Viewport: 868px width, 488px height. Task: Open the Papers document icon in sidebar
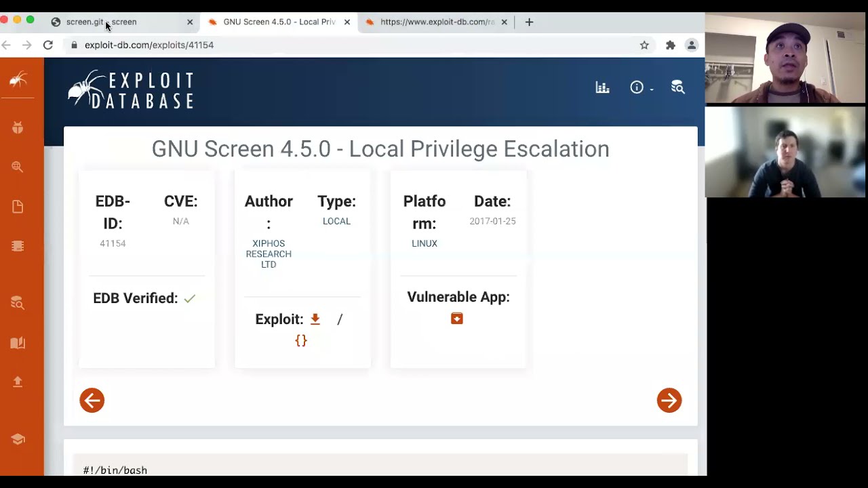[18, 207]
